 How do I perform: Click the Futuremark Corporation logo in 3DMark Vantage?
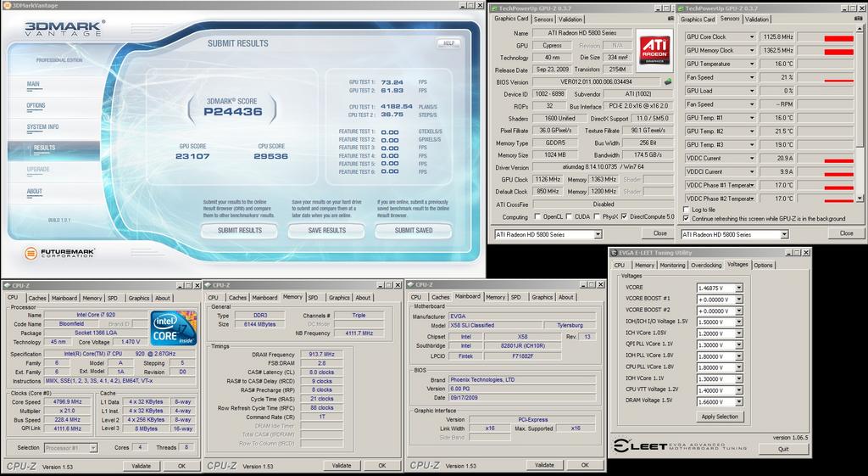click(x=60, y=253)
